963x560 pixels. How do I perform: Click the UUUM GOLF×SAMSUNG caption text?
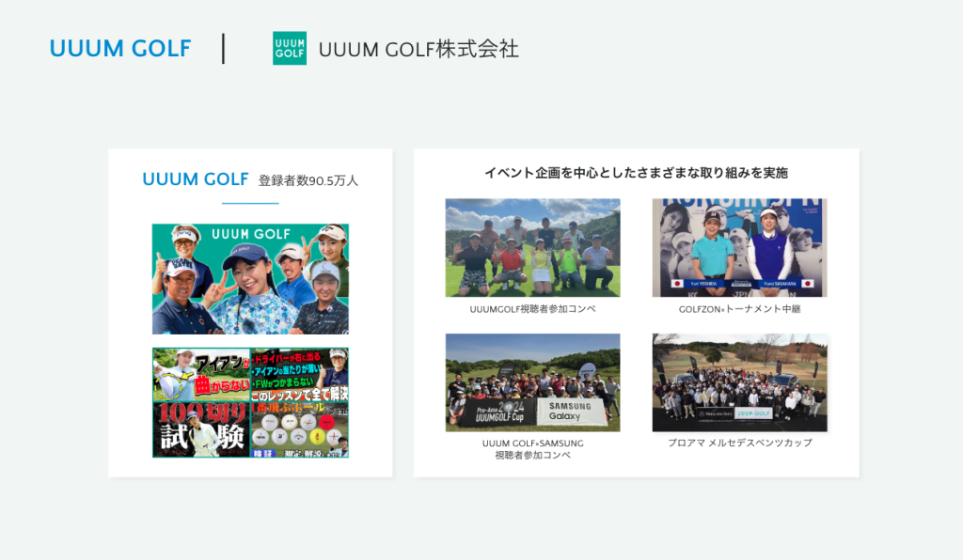pyautogui.click(x=532, y=443)
